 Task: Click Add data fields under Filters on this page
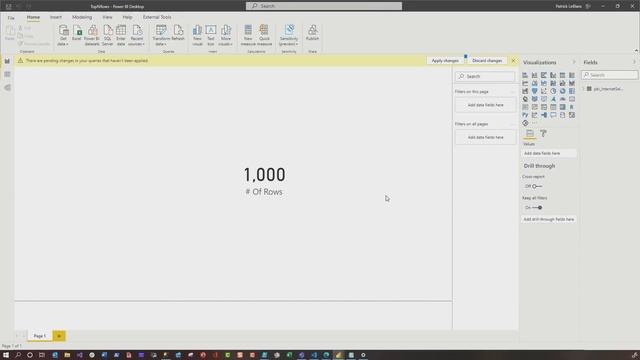point(486,105)
